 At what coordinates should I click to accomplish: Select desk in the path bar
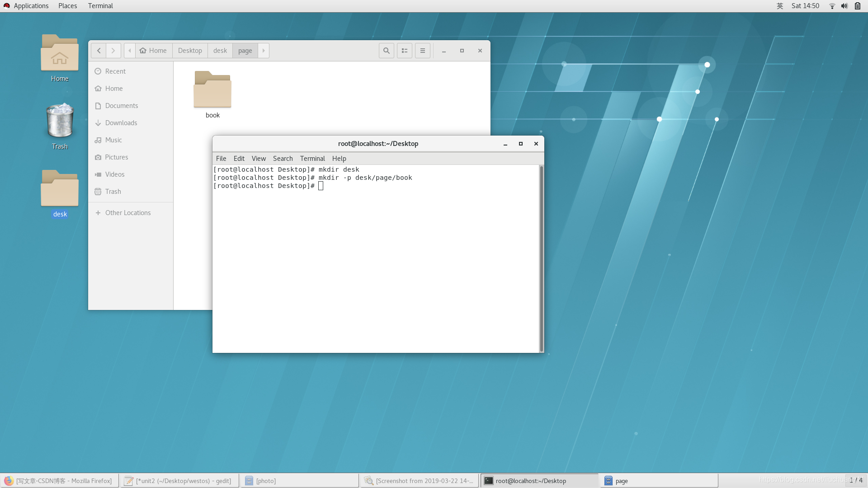[x=220, y=51]
